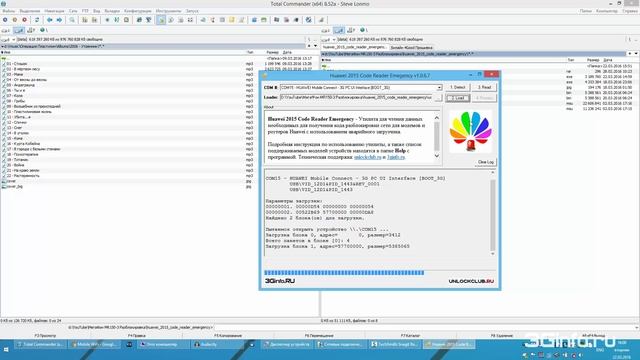The image size is (640, 360).
Task: Open the Файлы menu
Action: pyautogui.click(x=9, y=11)
